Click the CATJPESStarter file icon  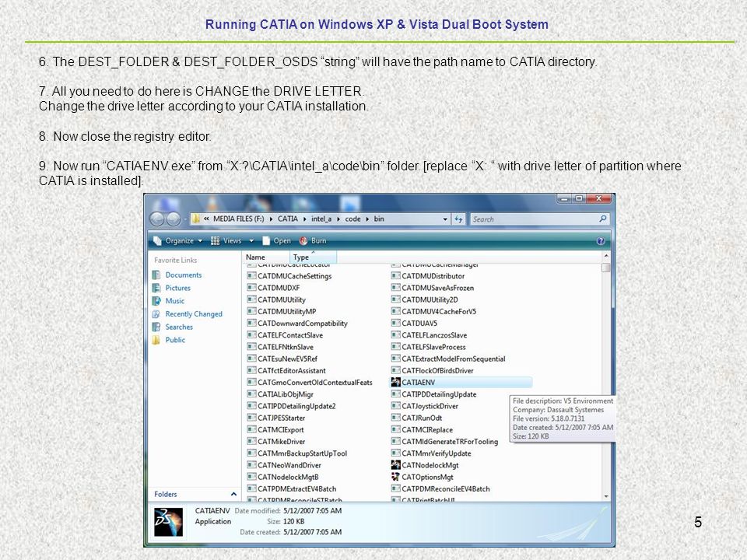pyautogui.click(x=251, y=418)
